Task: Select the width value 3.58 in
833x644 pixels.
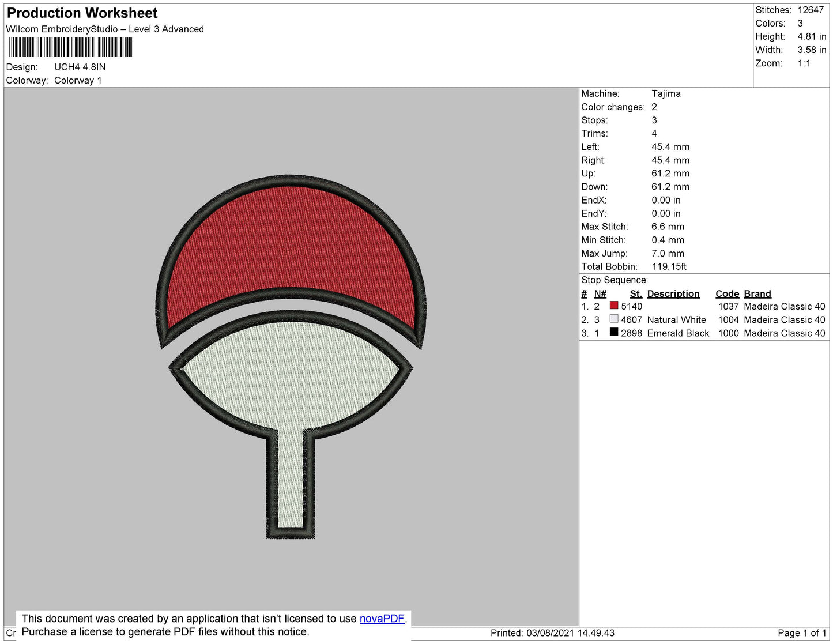Action: point(812,50)
